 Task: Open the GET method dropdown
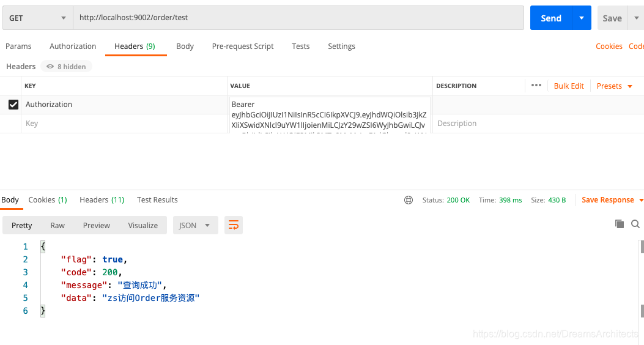click(x=38, y=18)
